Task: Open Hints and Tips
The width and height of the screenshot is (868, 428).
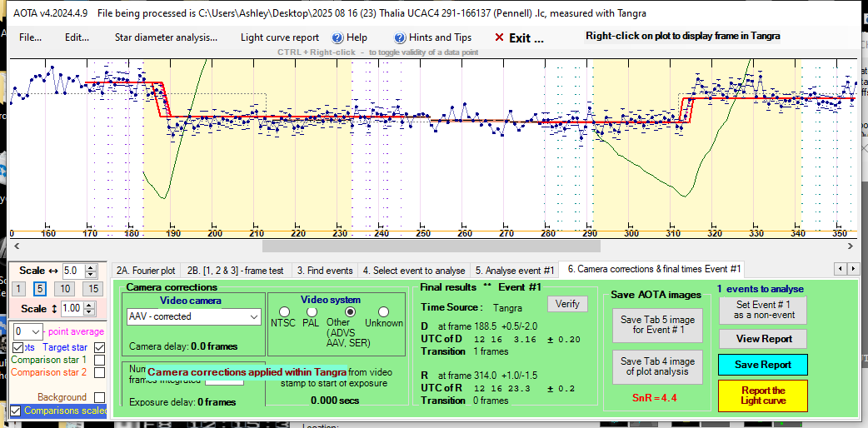Action: point(432,37)
